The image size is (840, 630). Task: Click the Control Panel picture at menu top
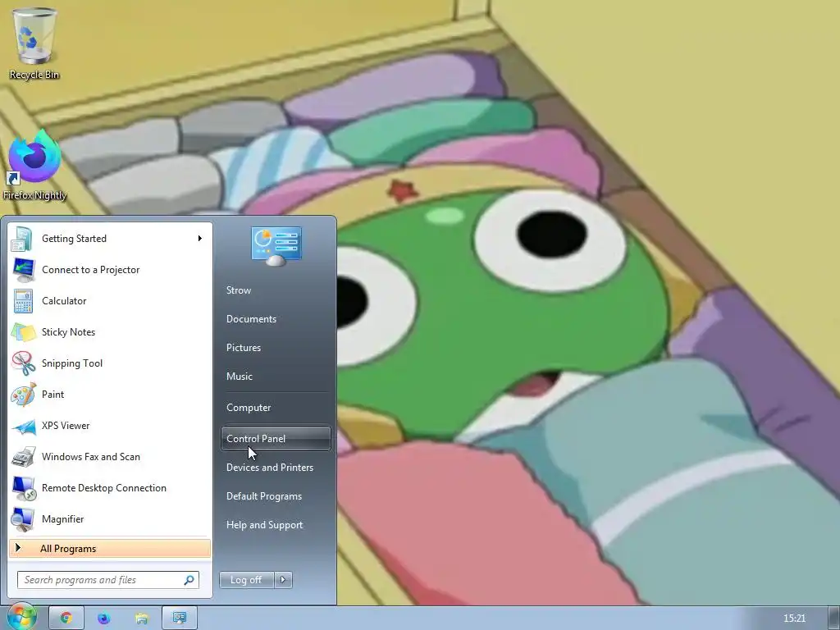tap(276, 246)
